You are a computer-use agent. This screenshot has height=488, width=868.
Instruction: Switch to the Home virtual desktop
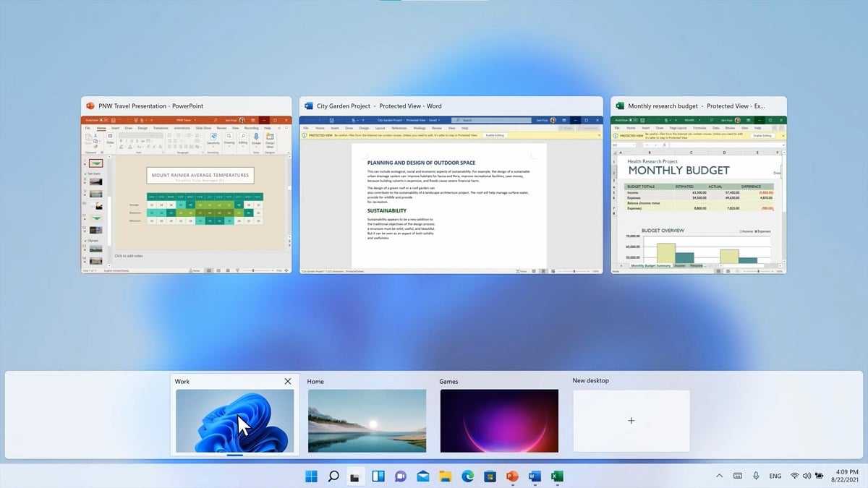point(367,421)
